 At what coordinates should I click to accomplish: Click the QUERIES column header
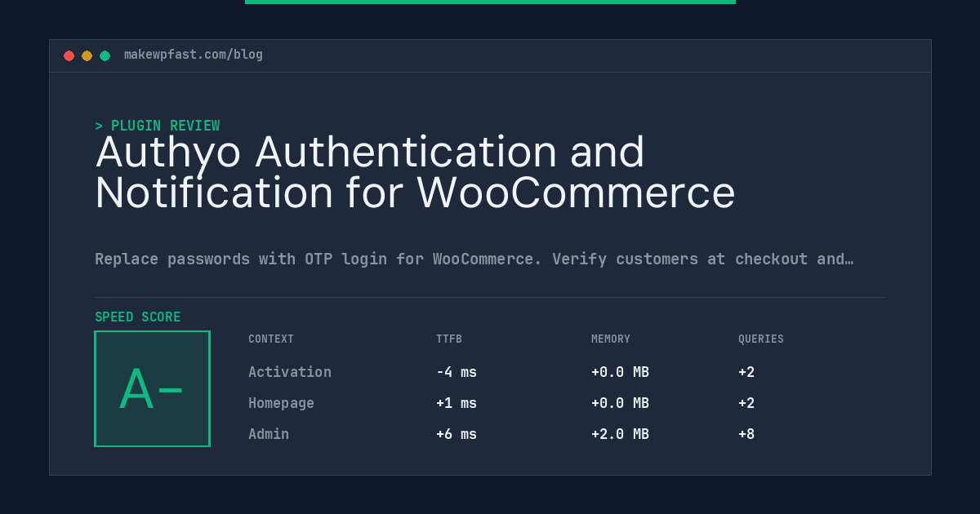point(761,339)
